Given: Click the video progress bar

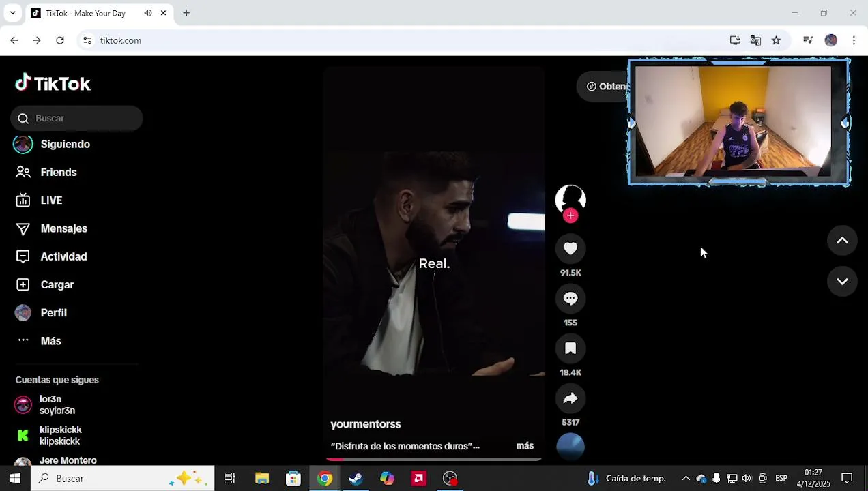Looking at the screenshot, I should [x=434, y=460].
